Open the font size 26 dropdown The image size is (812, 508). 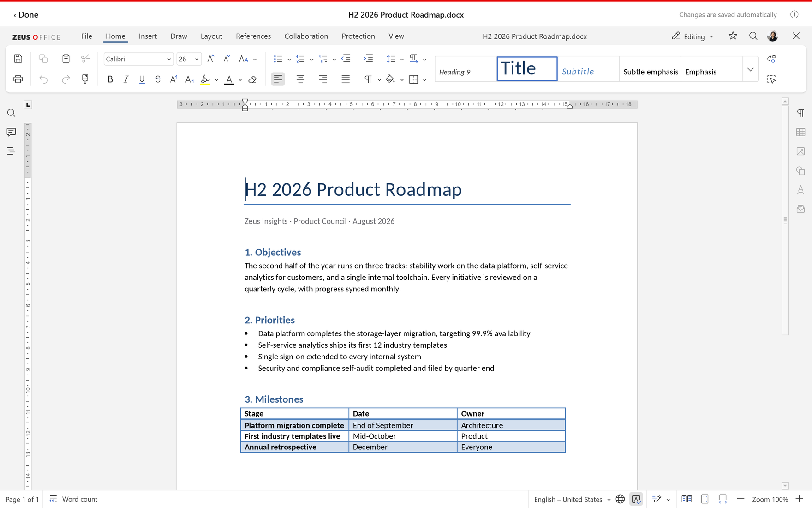pyautogui.click(x=197, y=59)
